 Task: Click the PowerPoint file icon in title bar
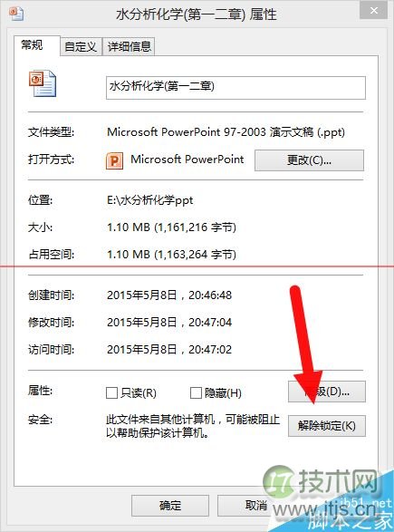pos(16,14)
